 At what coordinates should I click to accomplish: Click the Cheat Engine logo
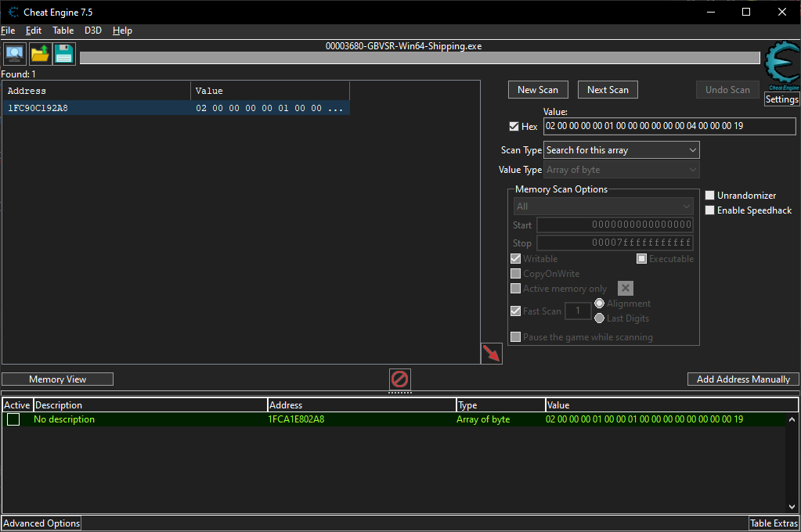pos(781,64)
